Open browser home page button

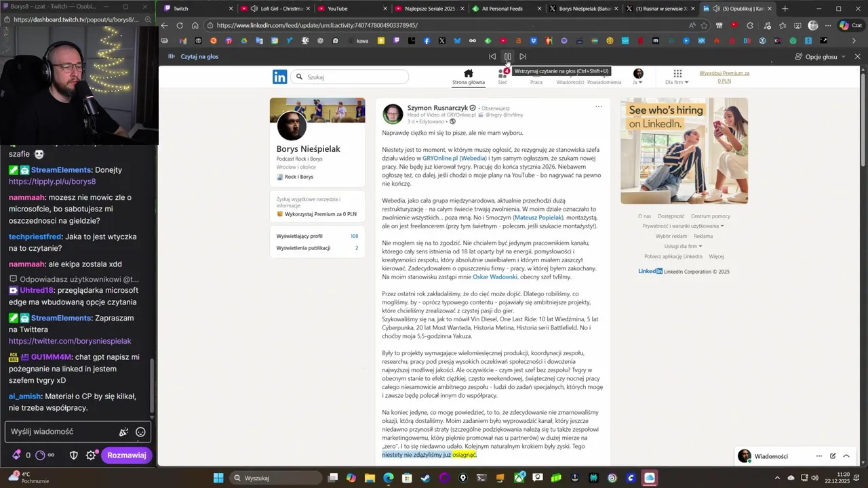click(x=195, y=25)
